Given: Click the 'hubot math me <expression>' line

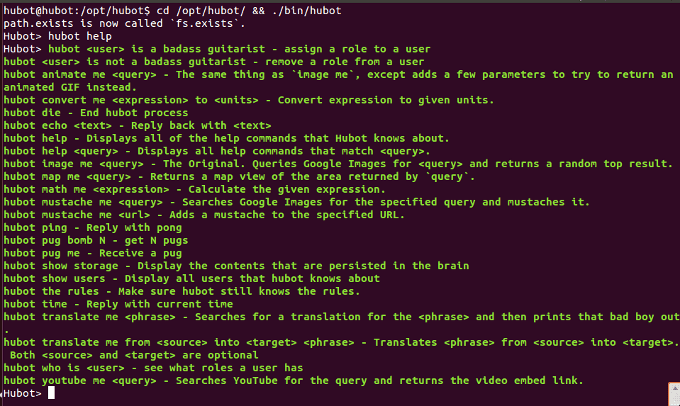Looking at the screenshot, I should (194, 189).
